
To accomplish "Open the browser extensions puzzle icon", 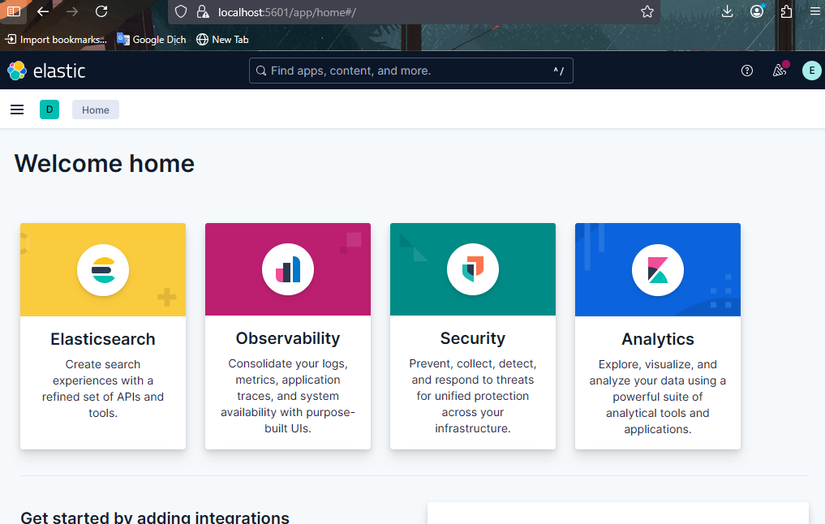I will [786, 11].
